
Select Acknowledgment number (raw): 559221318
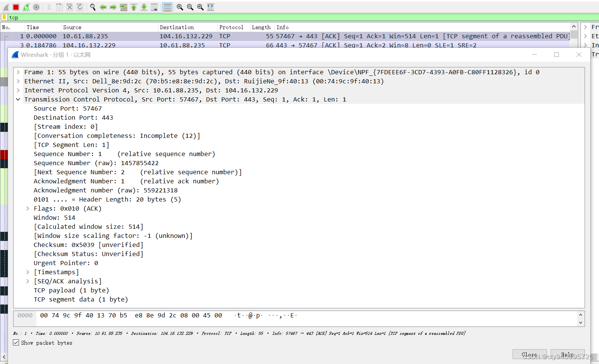[106, 190]
